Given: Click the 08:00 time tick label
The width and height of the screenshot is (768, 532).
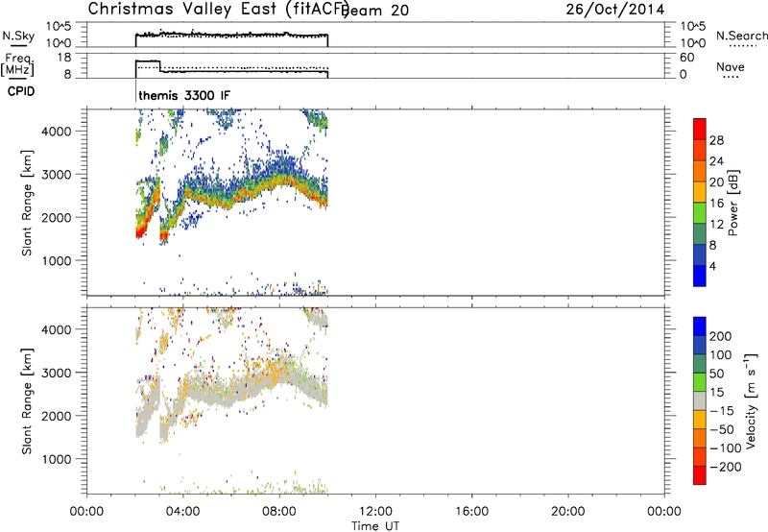Looking at the screenshot, I should pos(279,512).
